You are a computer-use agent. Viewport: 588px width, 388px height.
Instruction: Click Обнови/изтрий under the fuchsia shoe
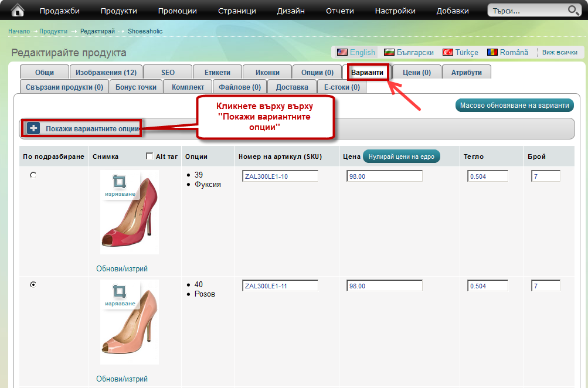coord(122,268)
